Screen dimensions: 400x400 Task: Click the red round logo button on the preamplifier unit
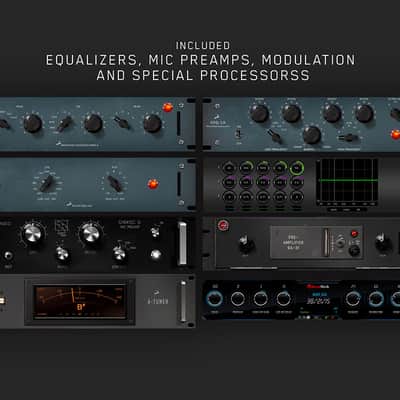click(x=222, y=225)
